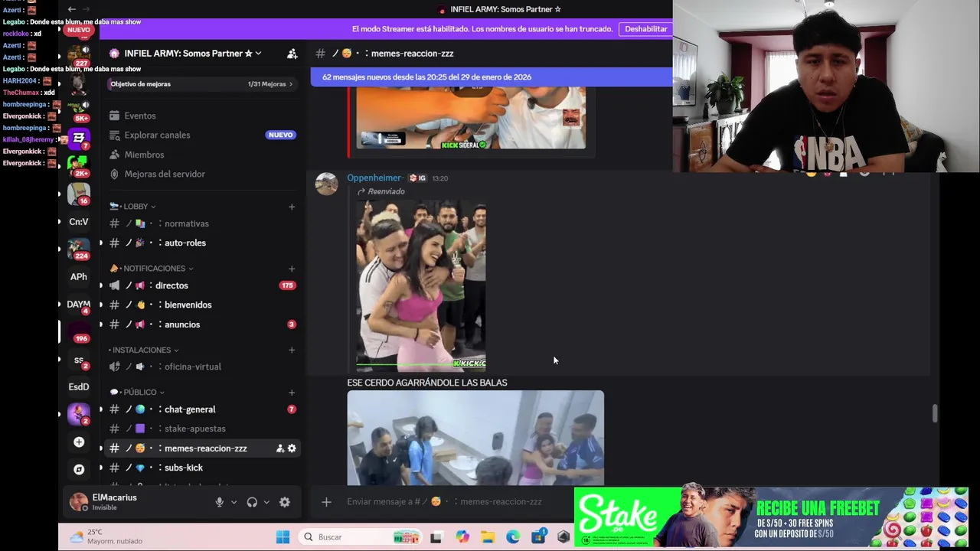Open the top partially visible Kick Sideral clip
The height and width of the screenshot is (551, 980).
pyautogui.click(x=472, y=119)
